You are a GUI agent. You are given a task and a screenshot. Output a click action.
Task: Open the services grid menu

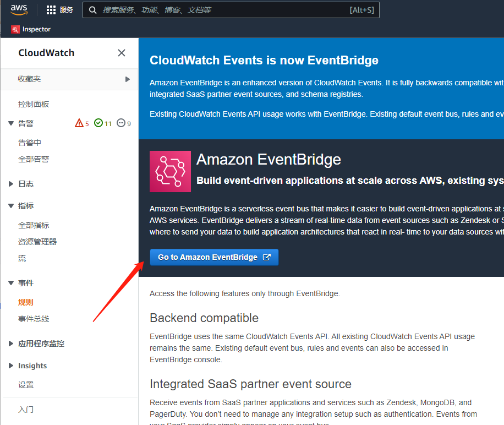(51, 10)
